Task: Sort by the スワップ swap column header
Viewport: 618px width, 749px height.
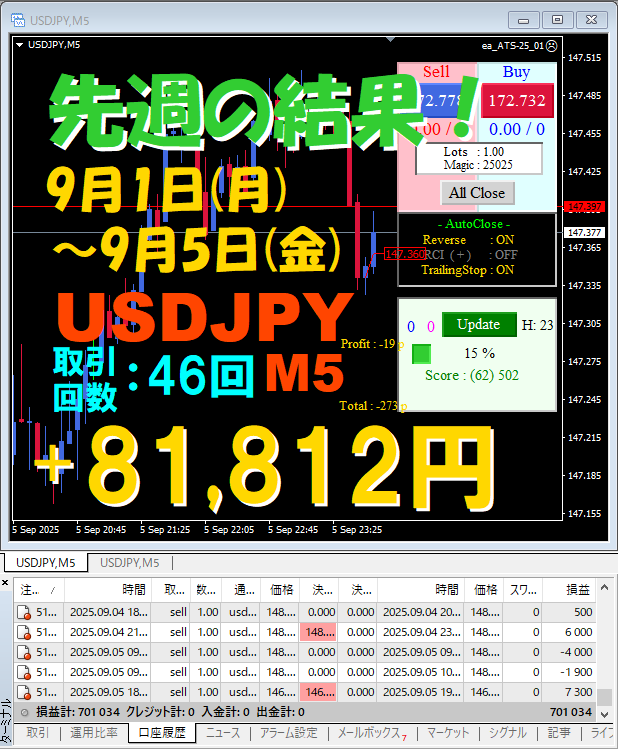Action: tap(522, 590)
